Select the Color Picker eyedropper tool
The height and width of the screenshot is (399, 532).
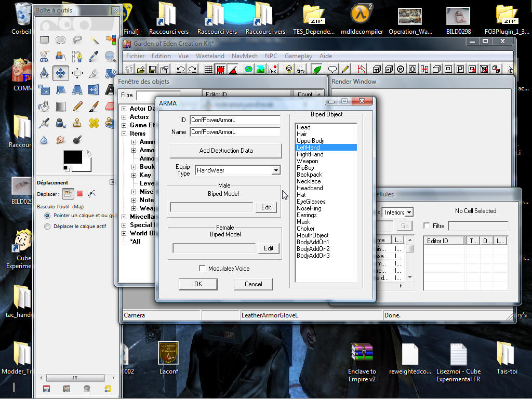pyautogui.click(x=94, y=56)
